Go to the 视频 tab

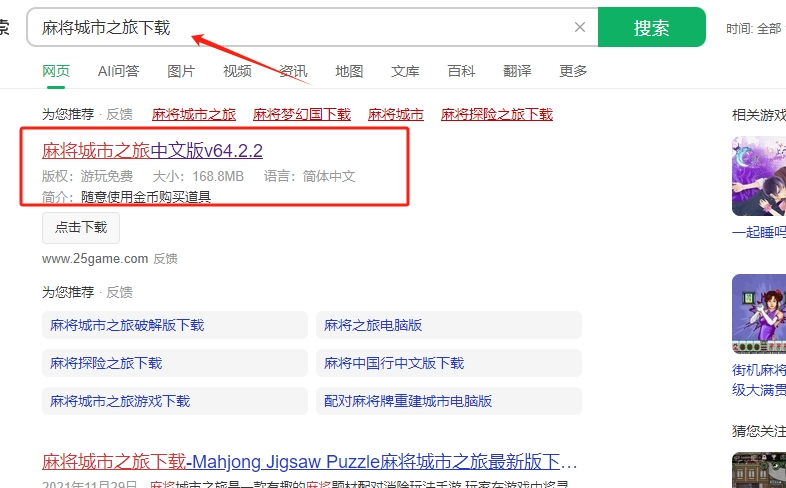[237, 71]
